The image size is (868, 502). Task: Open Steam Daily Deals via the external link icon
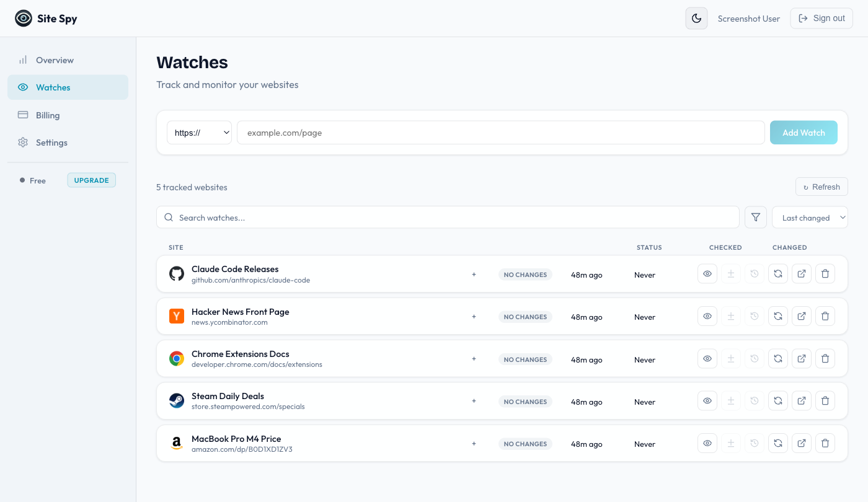801,400
